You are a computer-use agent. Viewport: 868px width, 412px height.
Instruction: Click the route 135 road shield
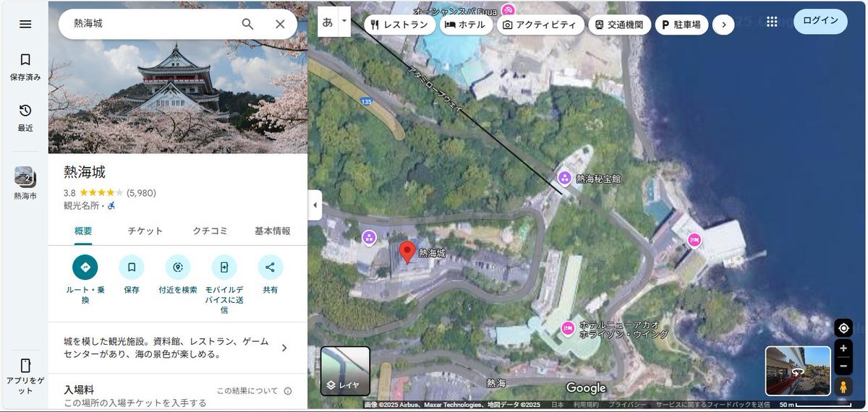[x=367, y=102]
